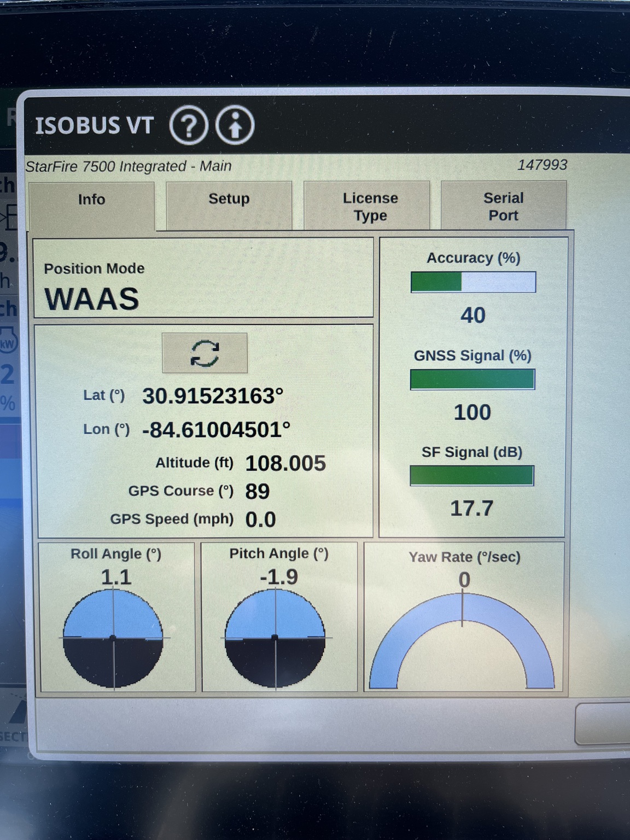The height and width of the screenshot is (840, 630).
Task: Select the Serial Port tab
Action: (503, 207)
